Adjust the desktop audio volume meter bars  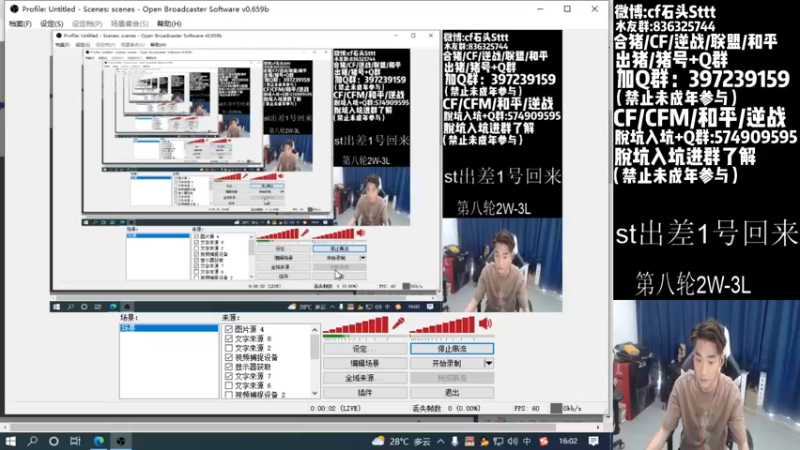point(442,325)
